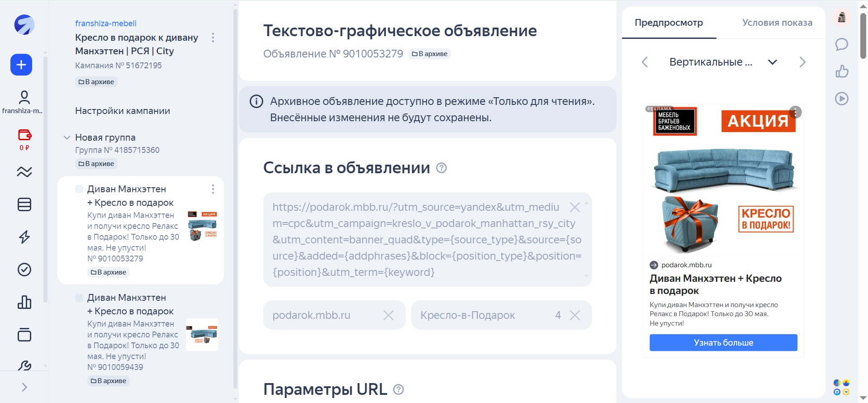Open the checkmark circle icon in sidebar
This screenshot has width=868, height=403.
coord(24,270)
